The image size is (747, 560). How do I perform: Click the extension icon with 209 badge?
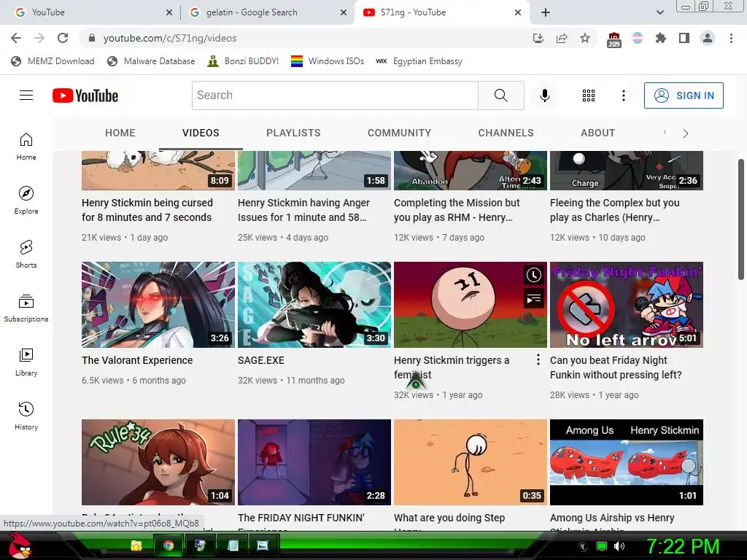614,39
